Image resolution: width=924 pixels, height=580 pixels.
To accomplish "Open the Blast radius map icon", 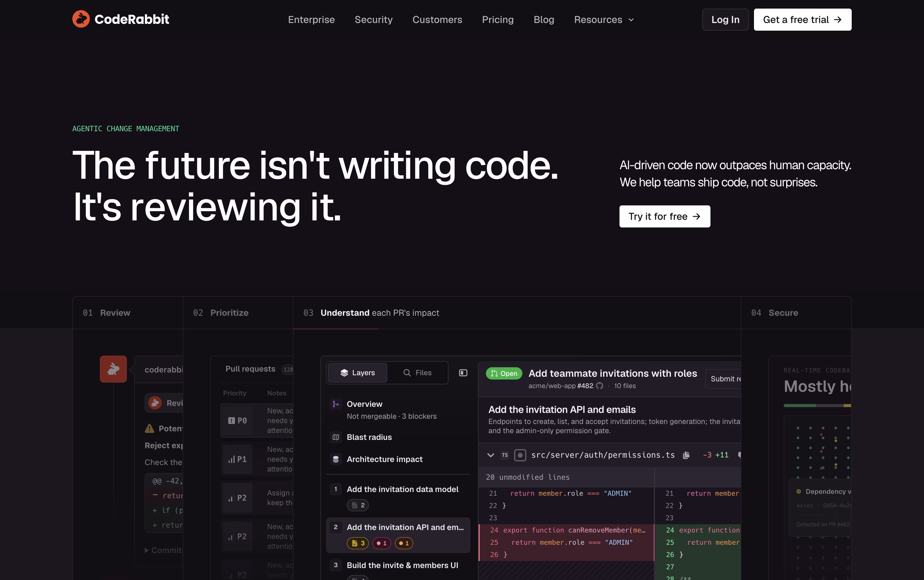I will pyautogui.click(x=335, y=437).
